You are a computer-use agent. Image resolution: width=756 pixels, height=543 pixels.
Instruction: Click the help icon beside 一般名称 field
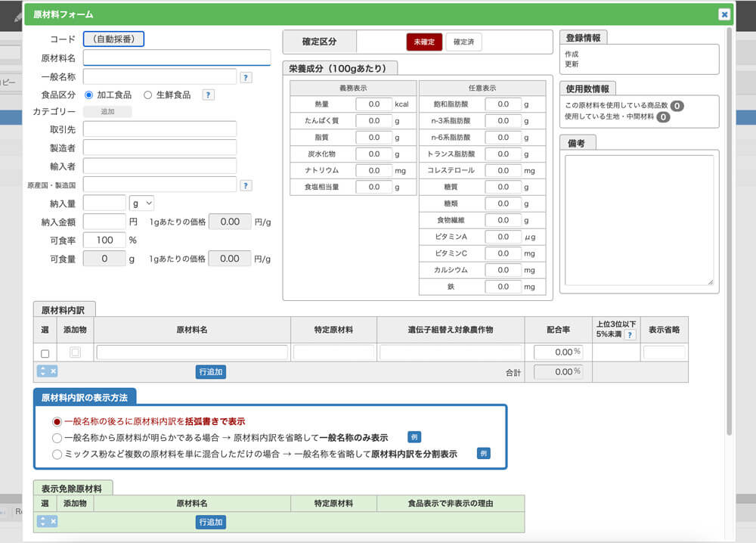point(246,77)
